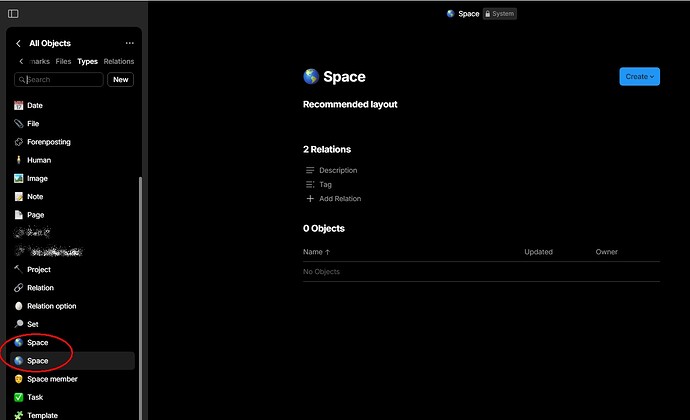This screenshot has height=420, width=690.
Task: Click the Project hammer icon
Action: point(18,269)
